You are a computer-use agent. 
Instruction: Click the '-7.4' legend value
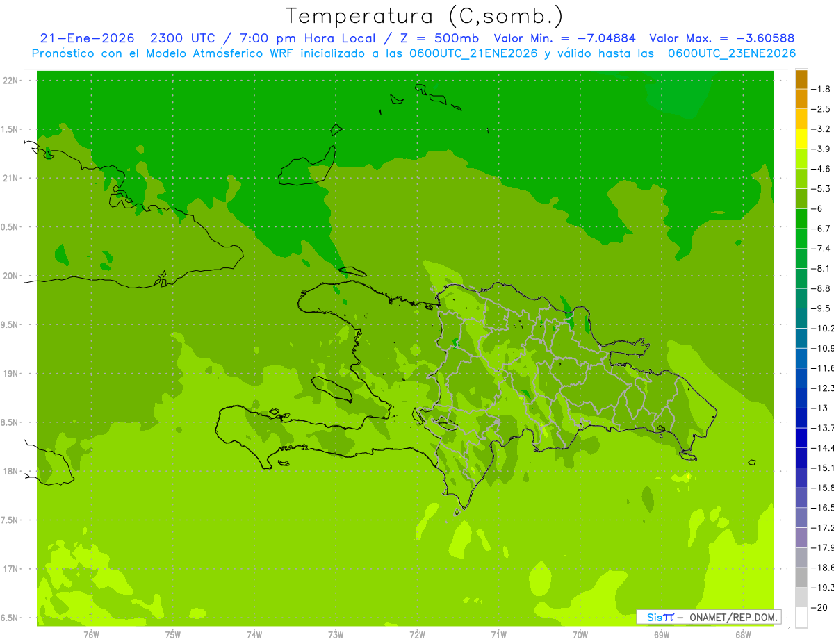[821, 248]
